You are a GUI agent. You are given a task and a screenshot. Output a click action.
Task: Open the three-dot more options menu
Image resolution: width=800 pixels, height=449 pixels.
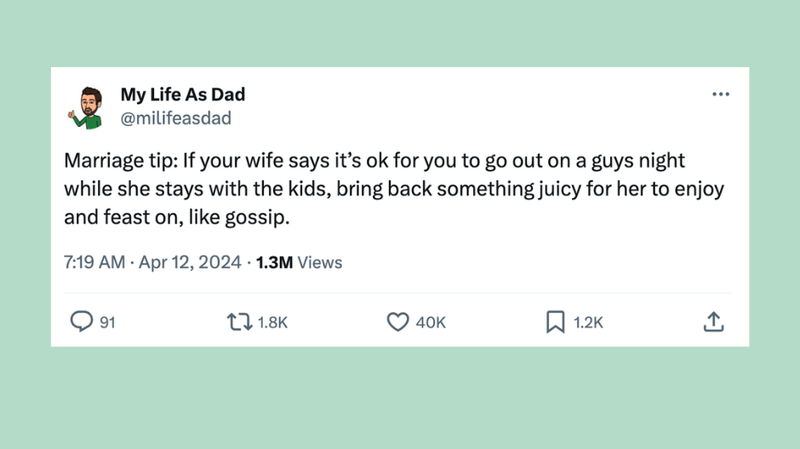pos(720,95)
